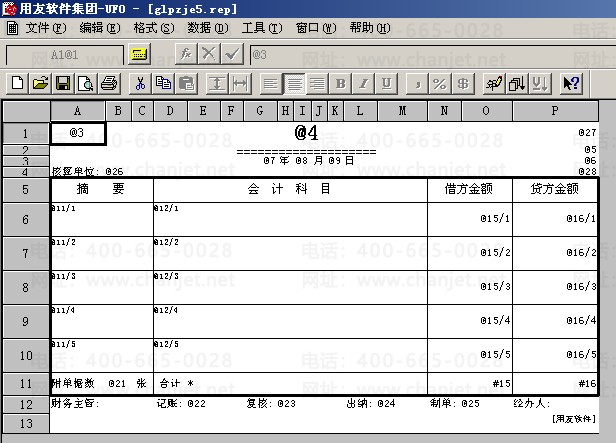Screen dimensions: 616x443
Task: Click the cell name box showing A1@1
Action: coord(65,53)
